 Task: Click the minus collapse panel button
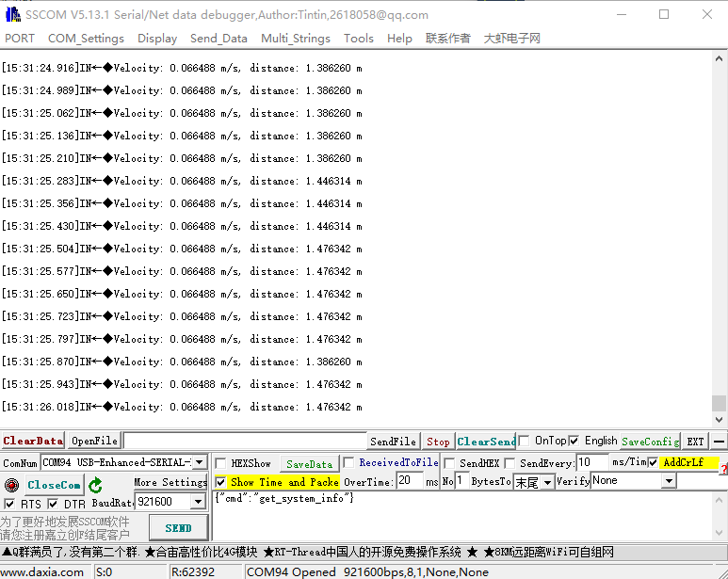[719, 441]
